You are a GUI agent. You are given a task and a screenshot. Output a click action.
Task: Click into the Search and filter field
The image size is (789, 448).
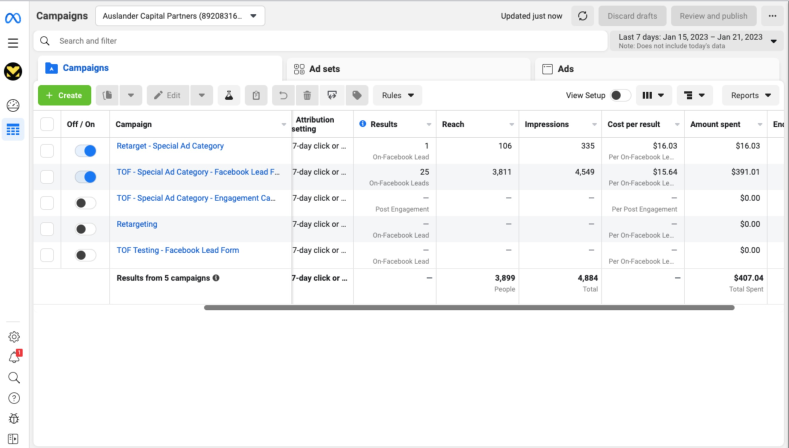click(x=321, y=41)
